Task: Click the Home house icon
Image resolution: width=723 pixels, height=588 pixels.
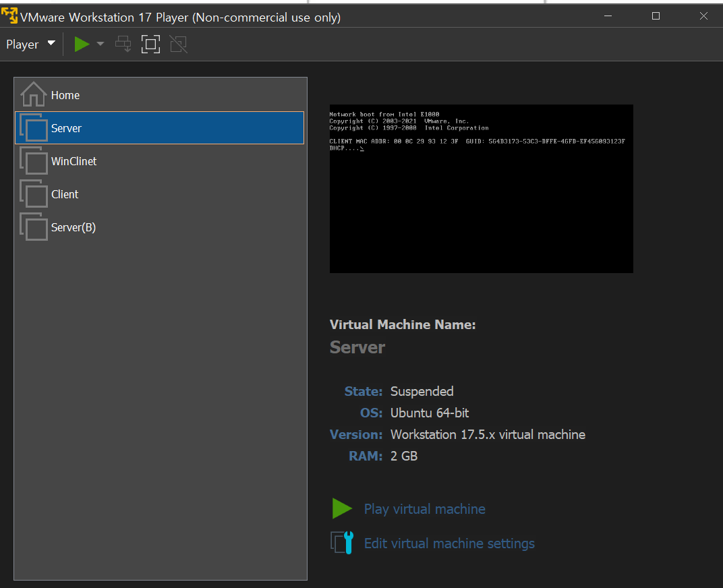Action: click(x=33, y=94)
